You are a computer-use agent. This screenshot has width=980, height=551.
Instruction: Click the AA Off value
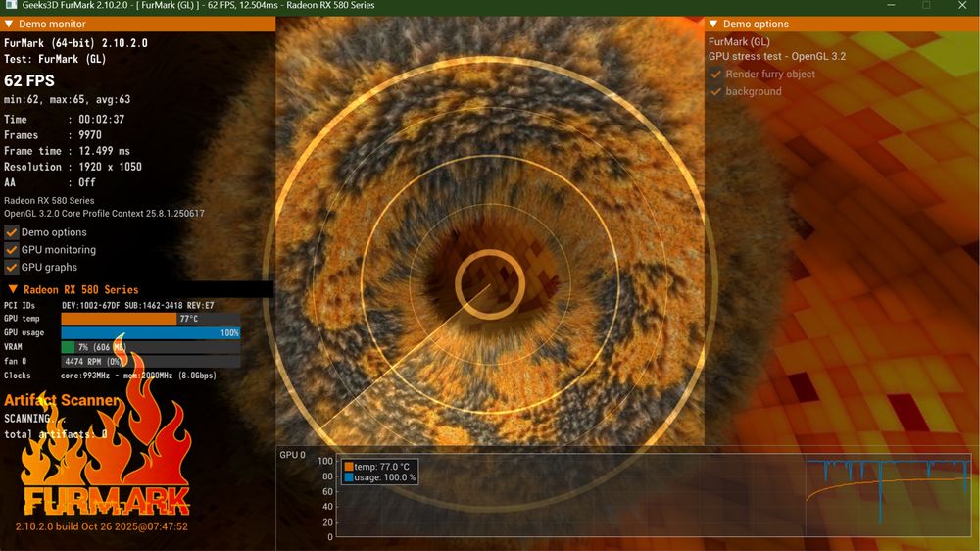point(87,182)
